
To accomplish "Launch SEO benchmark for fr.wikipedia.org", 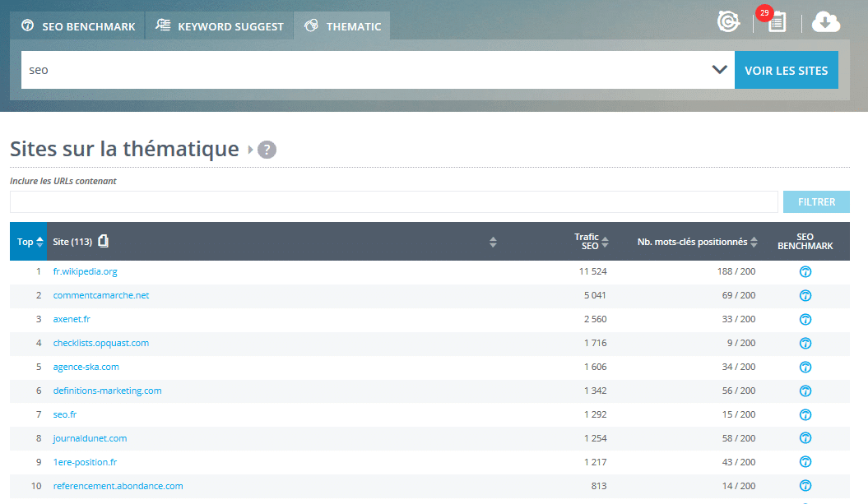I will 805,271.
